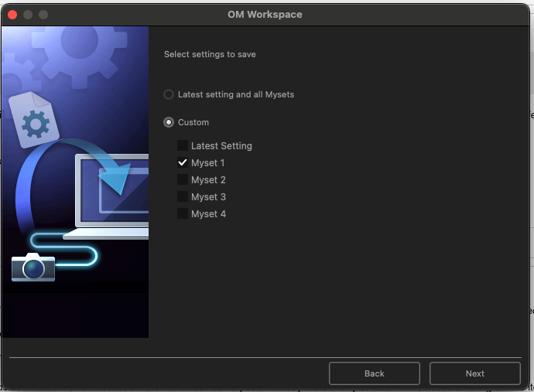
Task: Click the settings file gear icon
Action: click(35, 121)
